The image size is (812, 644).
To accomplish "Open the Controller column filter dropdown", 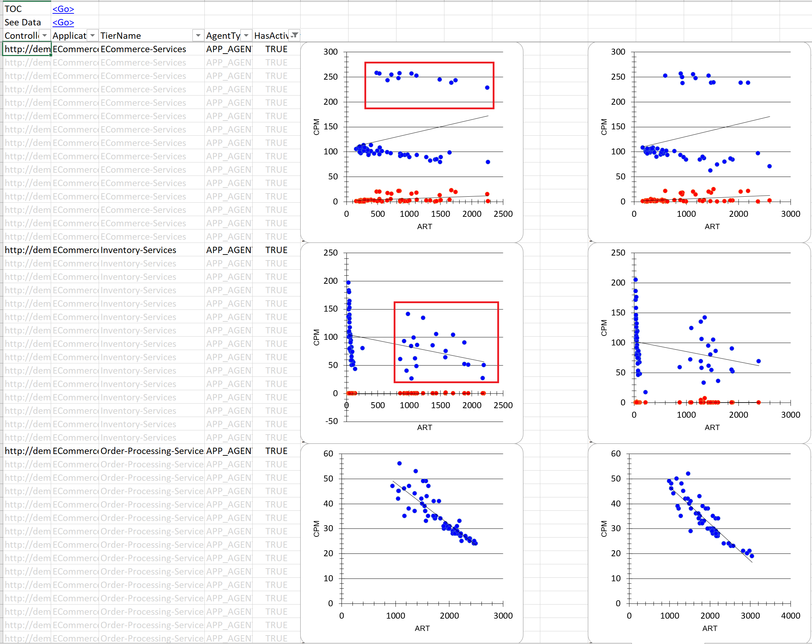I will click(45, 36).
